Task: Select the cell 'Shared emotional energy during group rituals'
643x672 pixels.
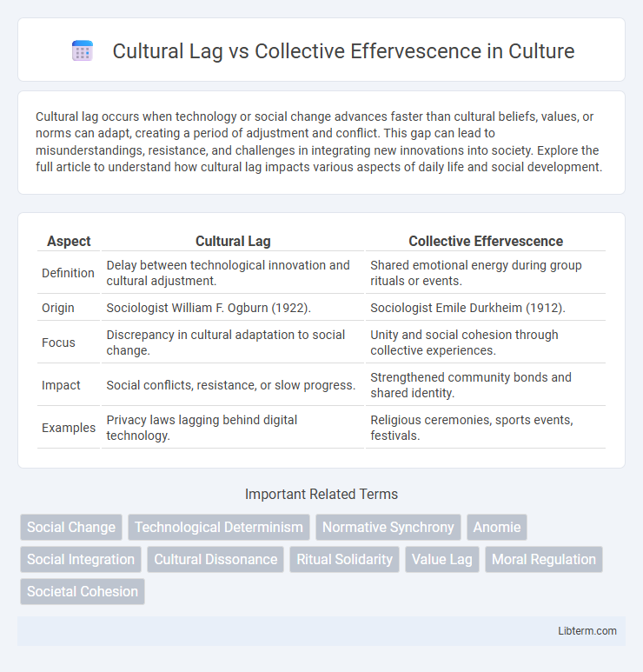Action: coord(486,273)
